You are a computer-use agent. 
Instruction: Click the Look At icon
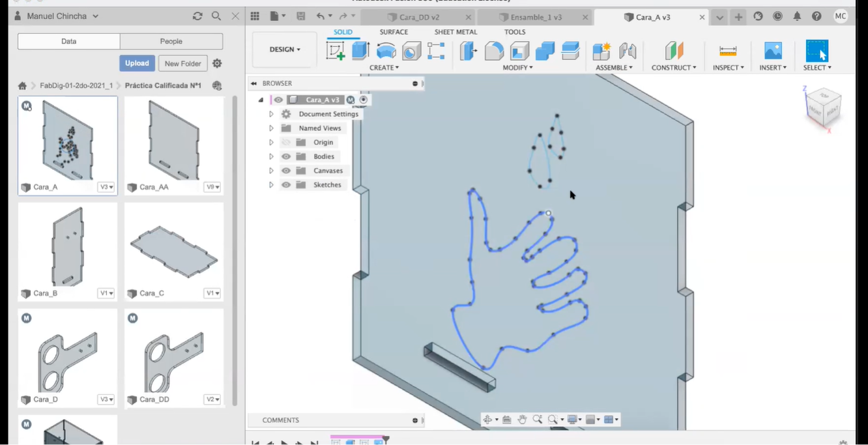coord(506,420)
